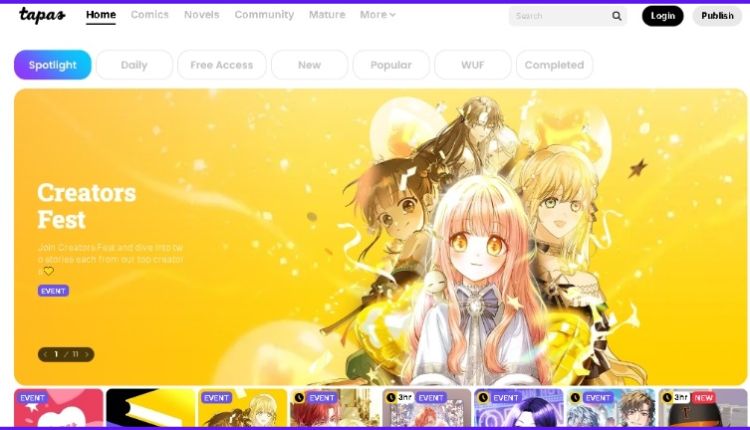Open the pink heart EVENT thumbnail
This screenshot has width=750, height=430.
(x=58, y=408)
